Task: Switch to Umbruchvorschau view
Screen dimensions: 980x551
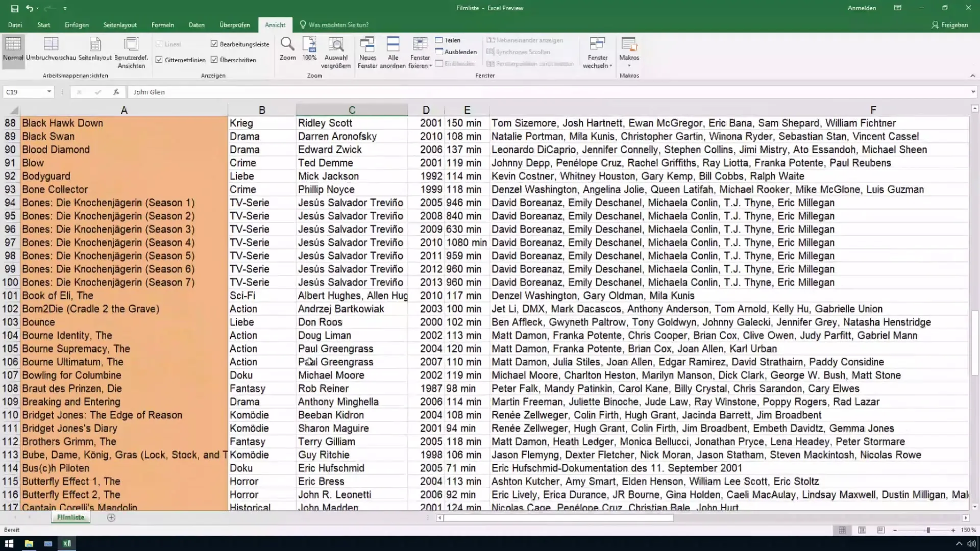Action: (51, 49)
